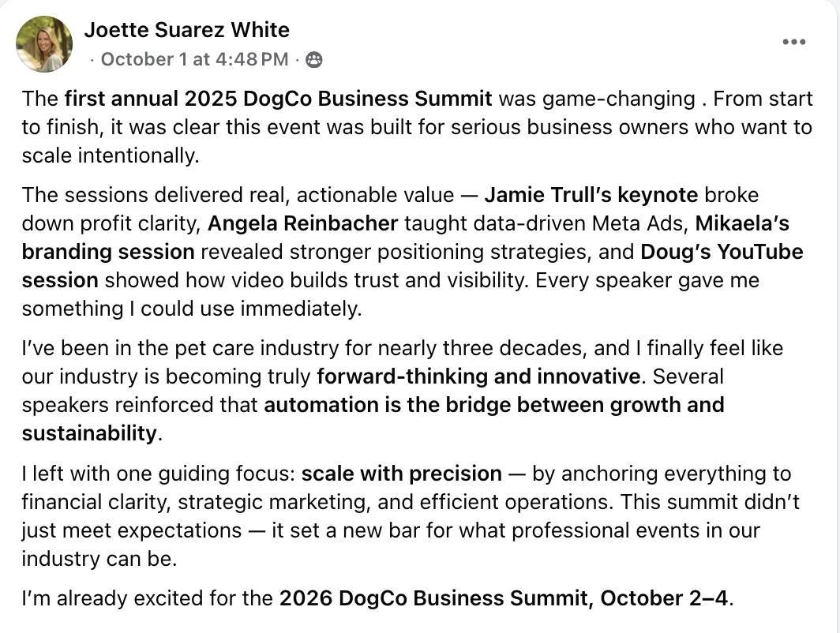Click the bold phrase 'scale with precision'

click(x=402, y=474)
